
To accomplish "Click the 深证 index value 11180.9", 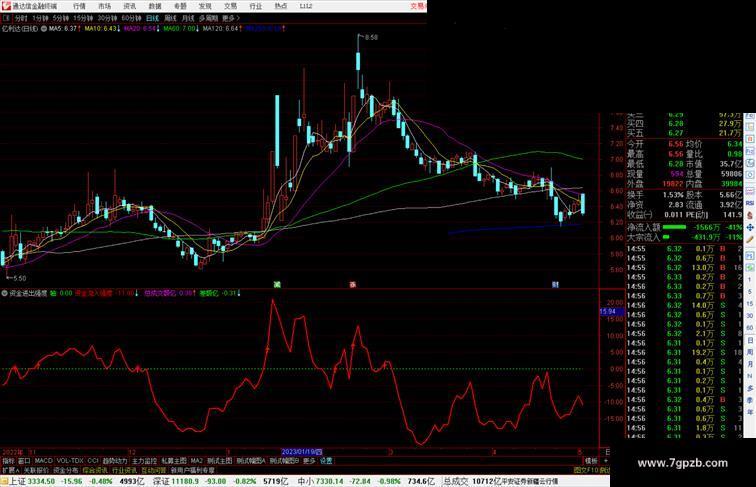I will click(186, 481).
